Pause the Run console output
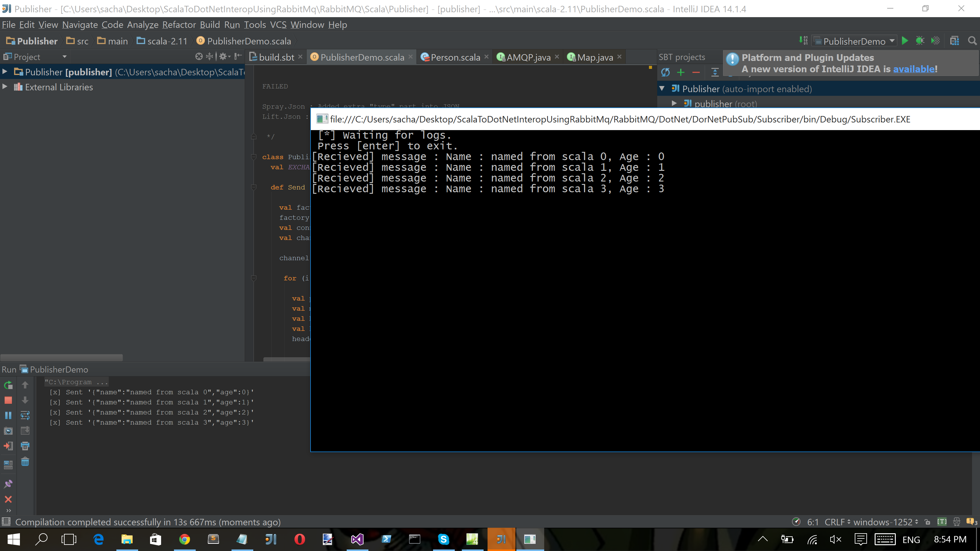980x551 pixels. 8,415
